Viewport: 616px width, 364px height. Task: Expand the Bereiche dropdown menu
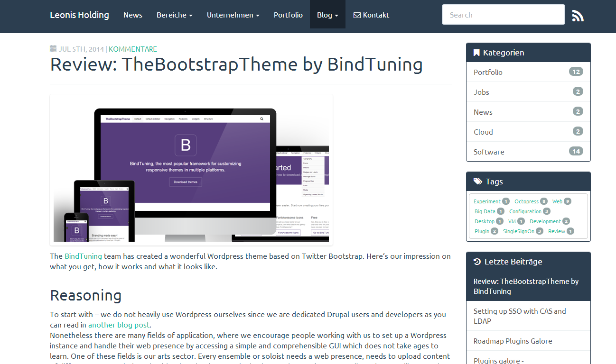point(175,15)
